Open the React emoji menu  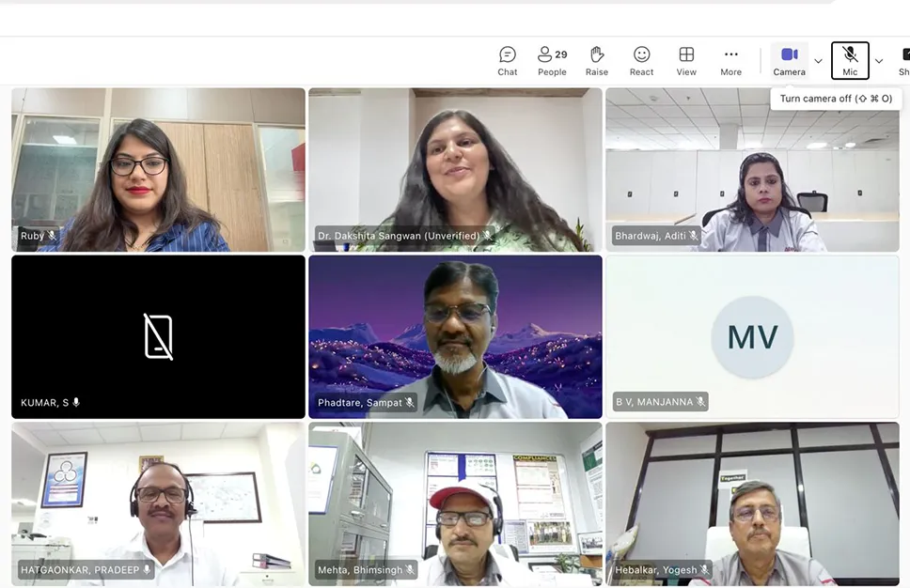tap(641, 61)
